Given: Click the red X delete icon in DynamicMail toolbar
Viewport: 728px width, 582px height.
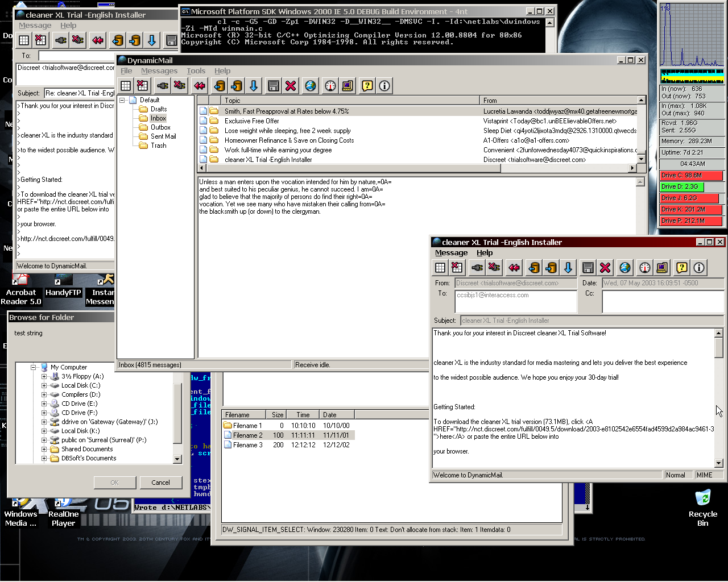Looking at the screenshot, I should (x=291, y=86).
